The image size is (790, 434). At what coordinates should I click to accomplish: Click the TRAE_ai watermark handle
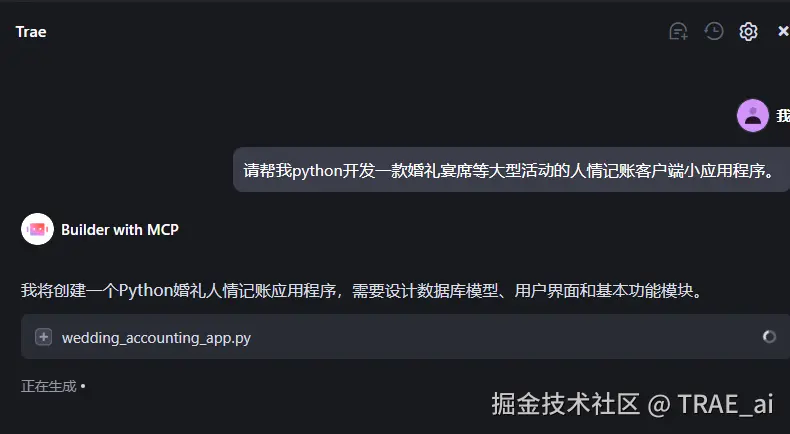[x=725, y=404]
